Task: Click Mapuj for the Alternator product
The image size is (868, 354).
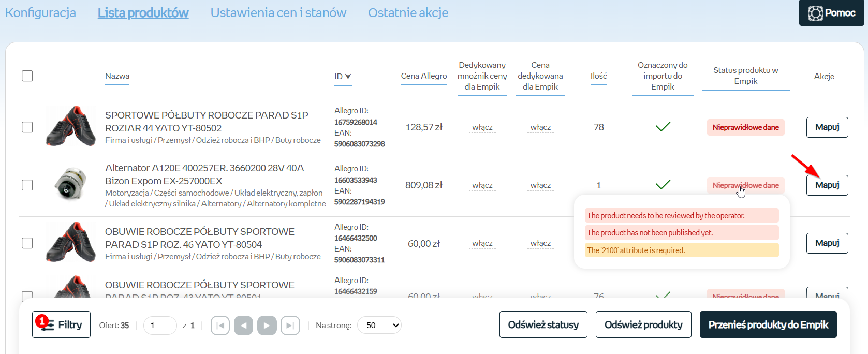Action: click(827, 185)
